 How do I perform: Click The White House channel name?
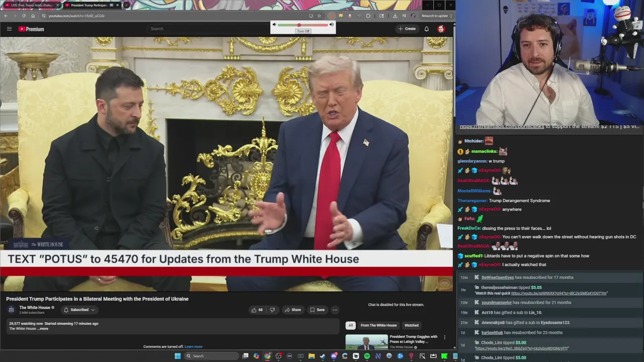(35, 308)
